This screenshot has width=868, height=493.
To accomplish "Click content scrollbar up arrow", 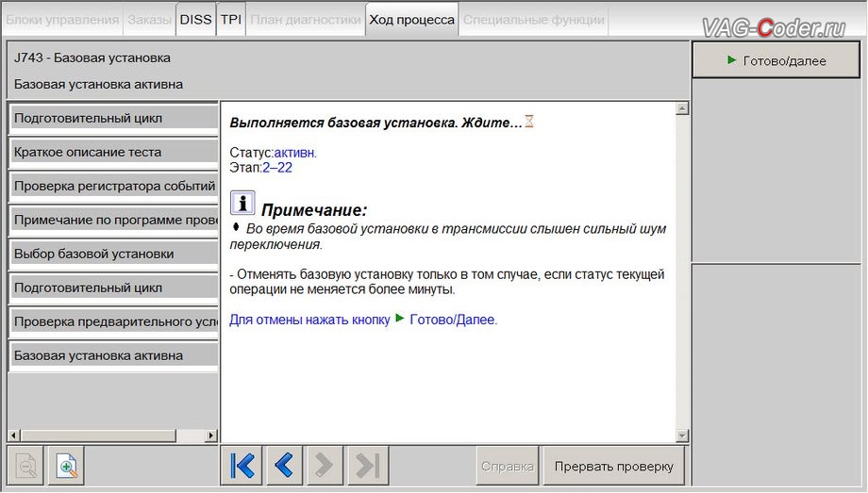I will 682,108.
